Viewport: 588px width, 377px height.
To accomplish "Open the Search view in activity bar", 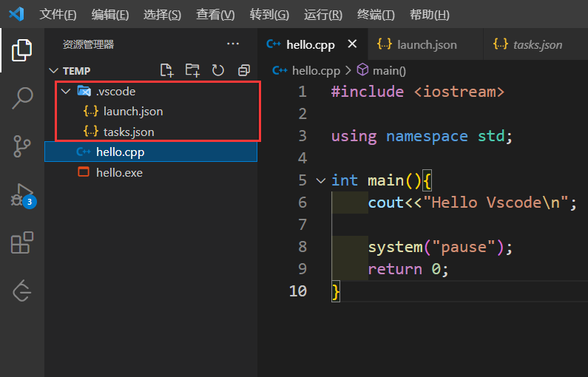I will (x=21, y=98).
